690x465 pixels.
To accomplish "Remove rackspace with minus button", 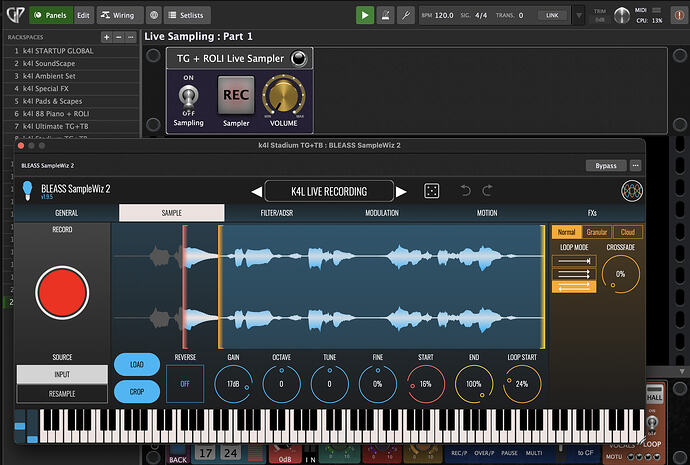I will click(x=118, y=37).
